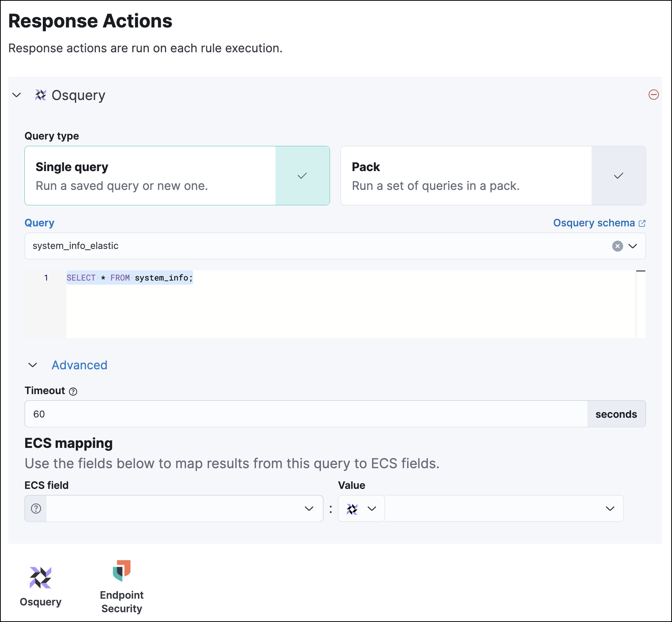Click the Osquery logo inside the Value field

pos(353,508)
